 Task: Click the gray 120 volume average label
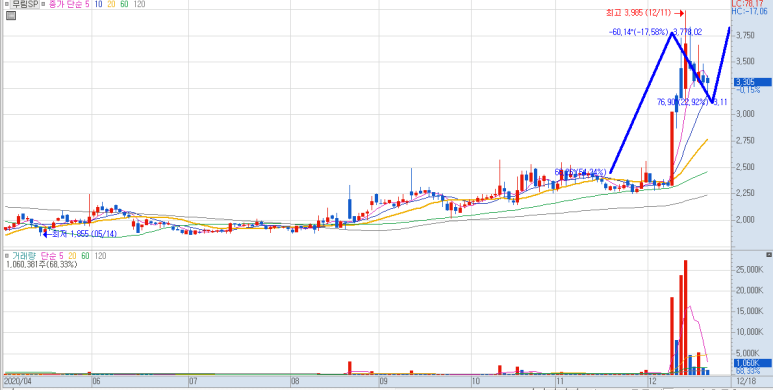[x=100, y=256]
